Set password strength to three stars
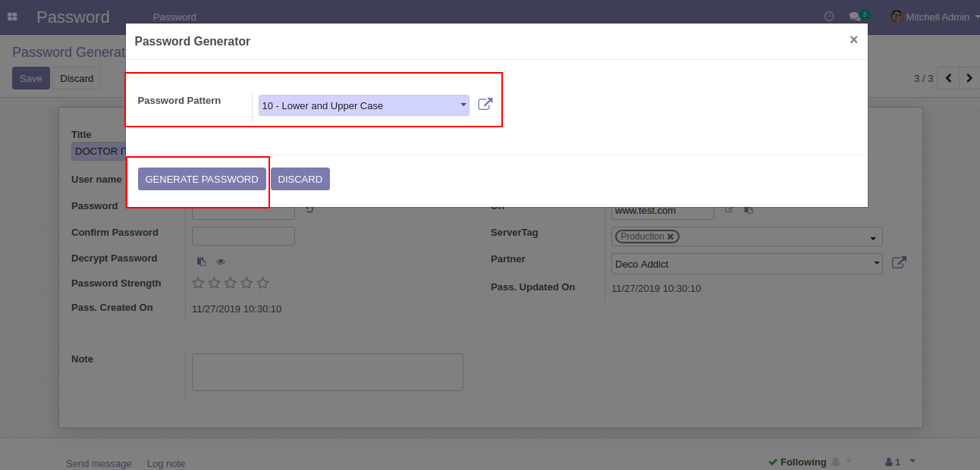Image resolution: width=980 pixels, height=470 pixels. pos(231,283)
